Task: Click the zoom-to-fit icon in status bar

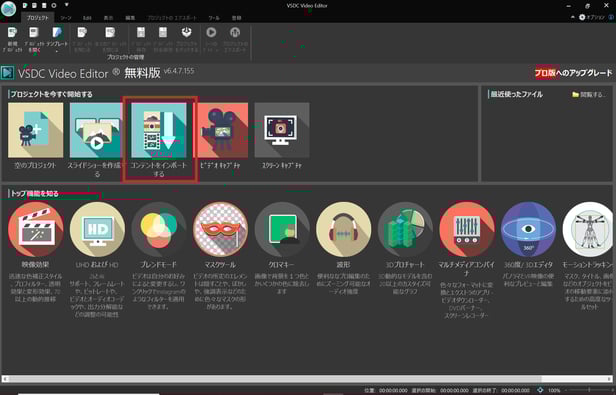Action: point(540,390)
